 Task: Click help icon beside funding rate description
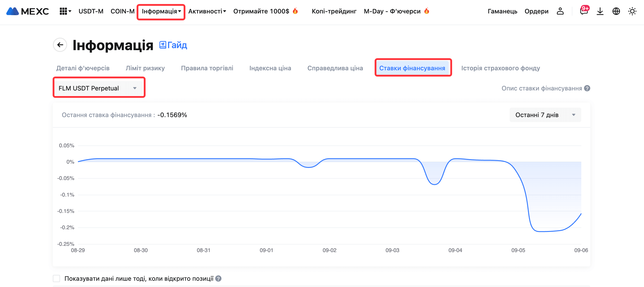[587, 88]
